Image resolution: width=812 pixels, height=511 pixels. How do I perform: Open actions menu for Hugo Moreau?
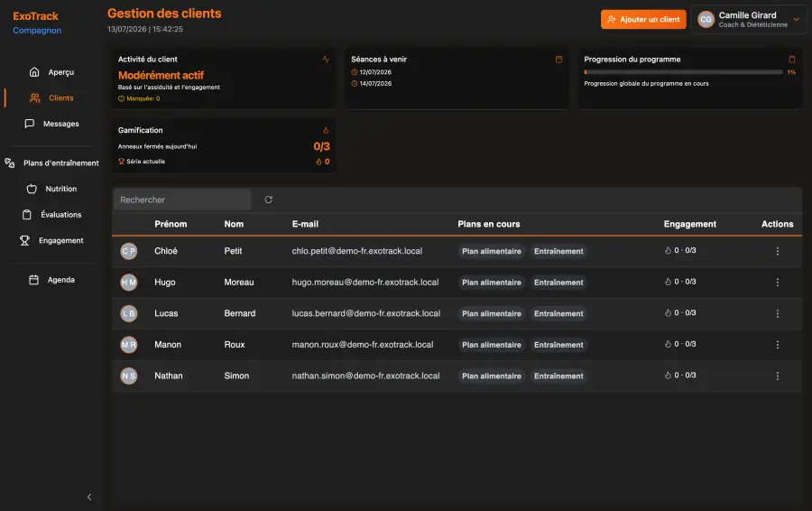tap(778, 283)
